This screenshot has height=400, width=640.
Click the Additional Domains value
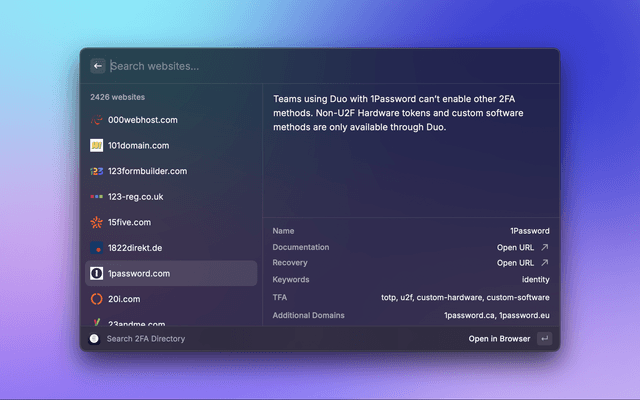pyautogui.click(x=497, y=316)
